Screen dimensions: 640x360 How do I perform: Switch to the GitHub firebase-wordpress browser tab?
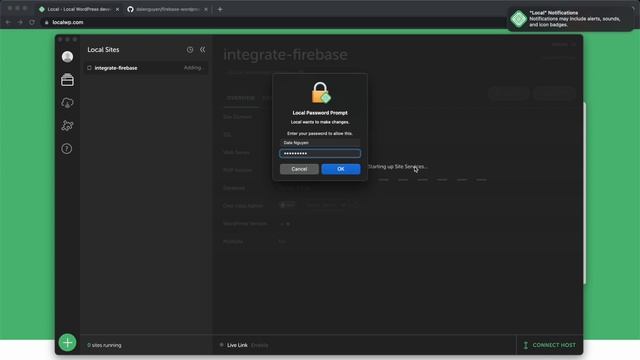(x=168, y=9)
